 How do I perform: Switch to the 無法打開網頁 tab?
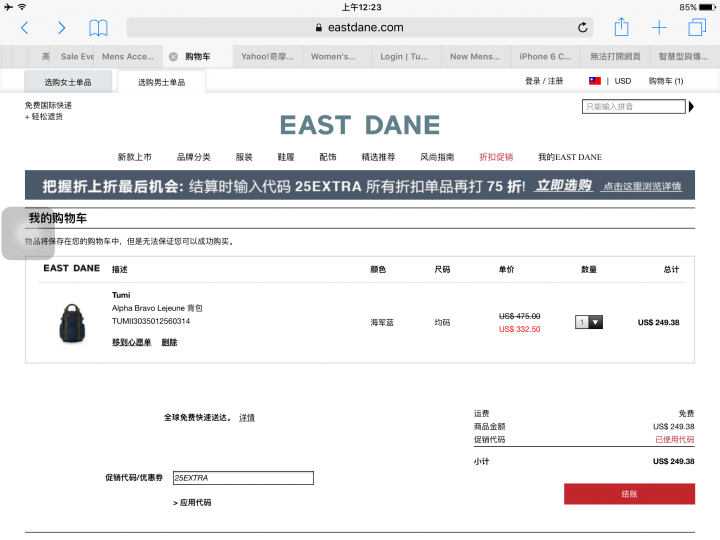615,56
